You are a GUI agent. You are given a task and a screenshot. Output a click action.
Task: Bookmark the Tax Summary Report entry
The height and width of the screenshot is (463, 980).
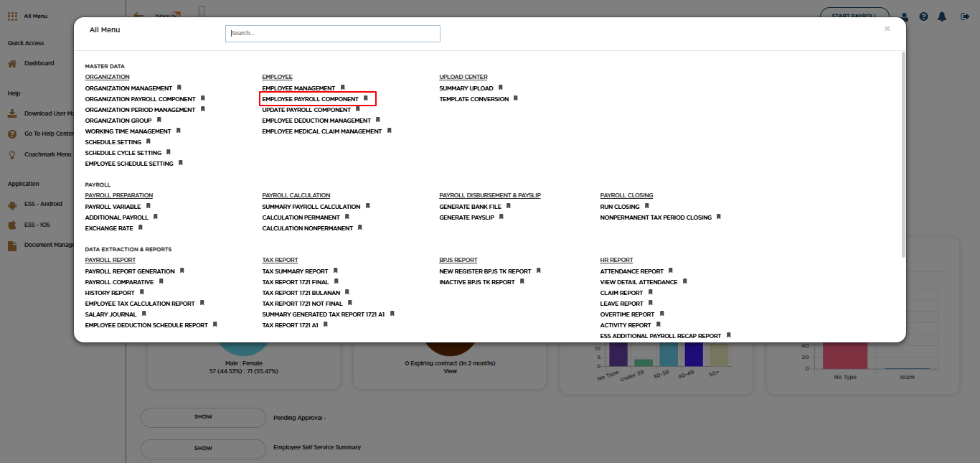click(335, 271)
